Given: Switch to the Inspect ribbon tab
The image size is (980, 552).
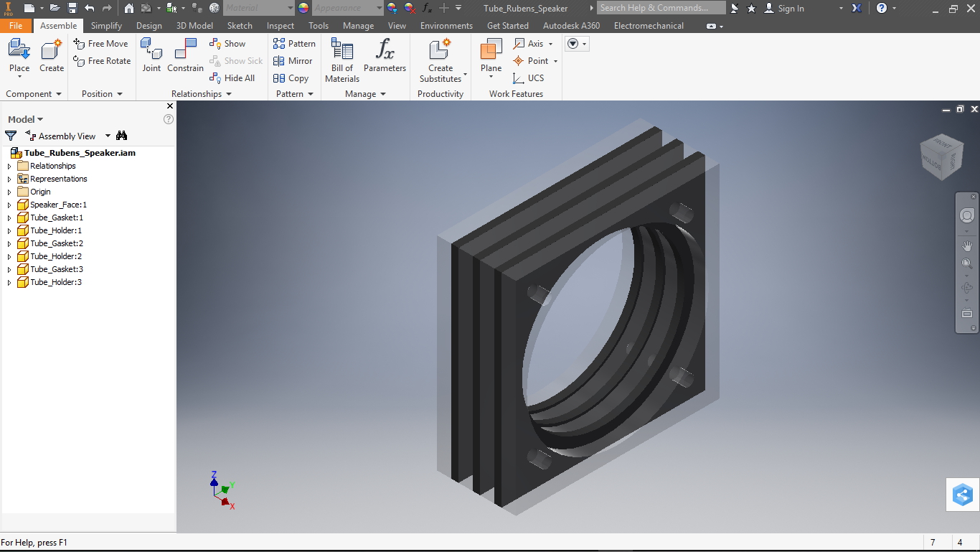Looking at the screenshot, I should coord(281,26).
